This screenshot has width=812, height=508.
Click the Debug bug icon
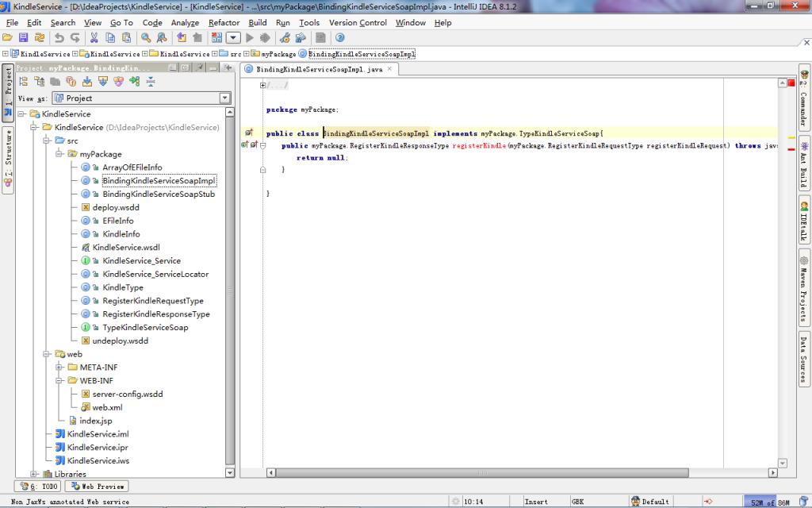pyautogui.click(x=265, y=38)
